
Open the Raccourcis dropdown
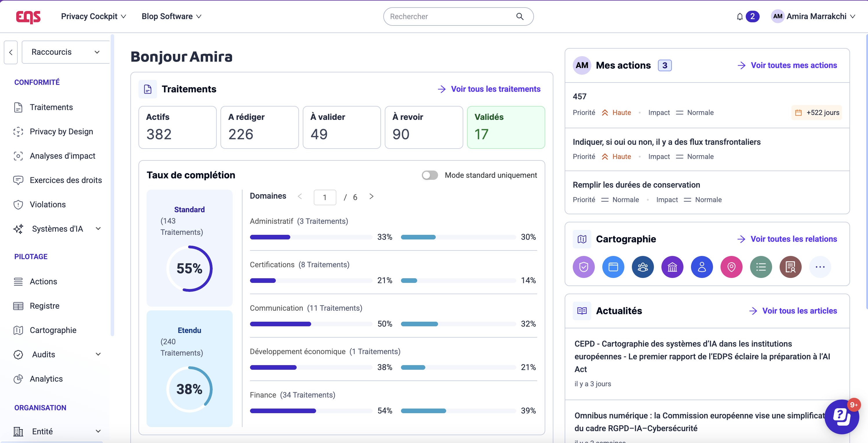65,52
